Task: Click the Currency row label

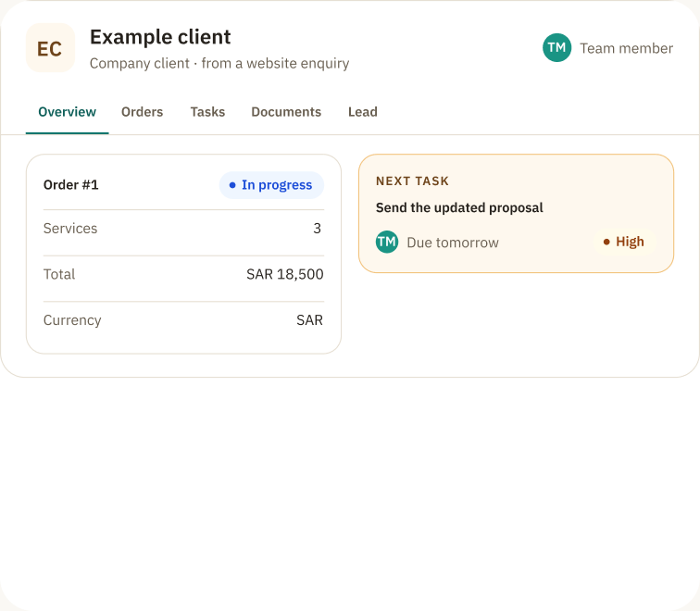Action: 72,320
